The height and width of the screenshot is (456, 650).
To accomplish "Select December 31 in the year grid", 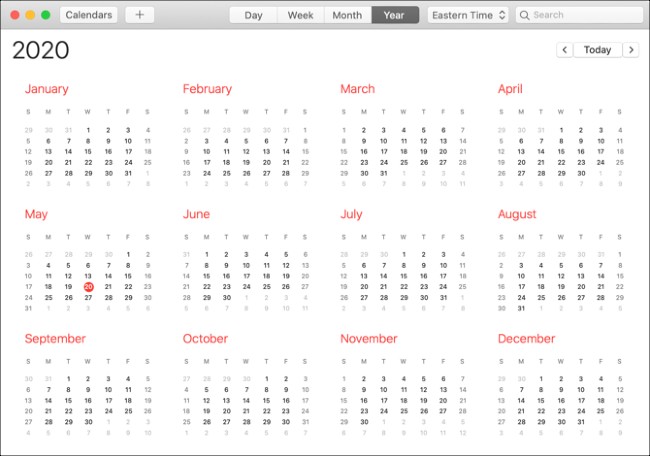I will point(581,422).
